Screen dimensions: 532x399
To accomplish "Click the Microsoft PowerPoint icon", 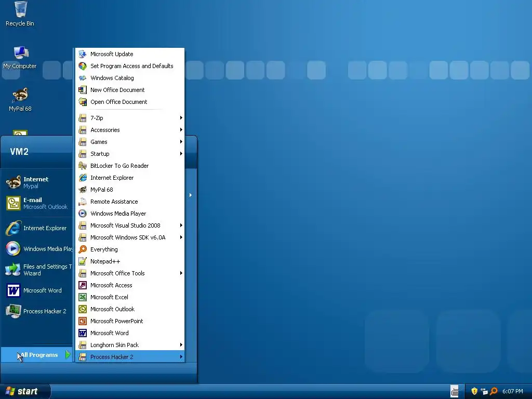I will pos(83,321).
